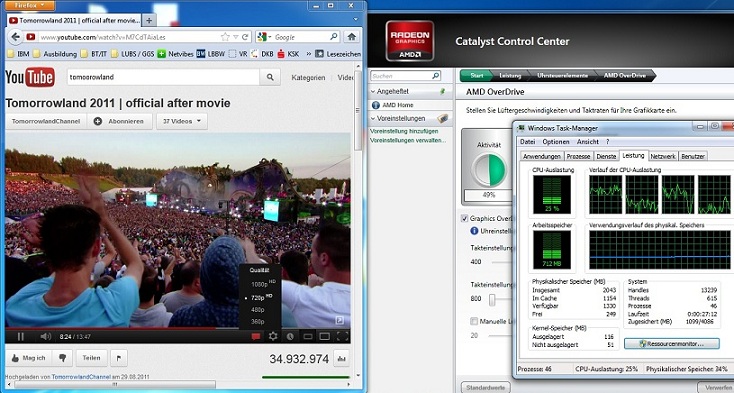734x393 pixels.
Task: Click the Voreinstellung hinzufügen link
Action: click(404, 131)
